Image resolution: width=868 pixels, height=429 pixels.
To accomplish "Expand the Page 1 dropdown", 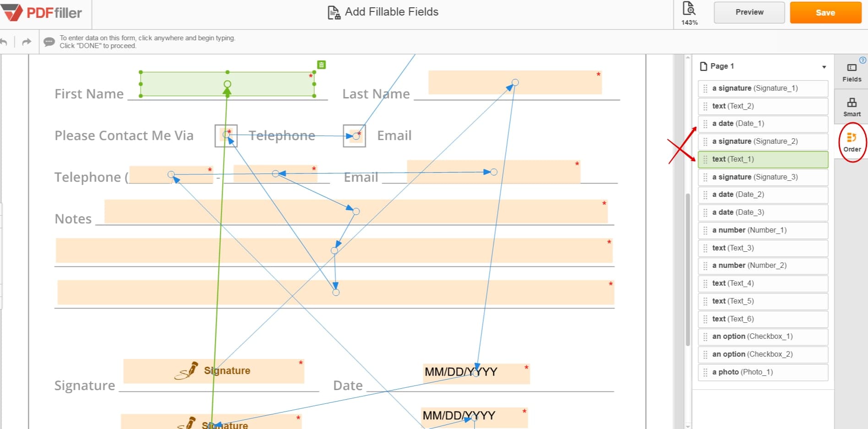I will [x=824, y=67].
